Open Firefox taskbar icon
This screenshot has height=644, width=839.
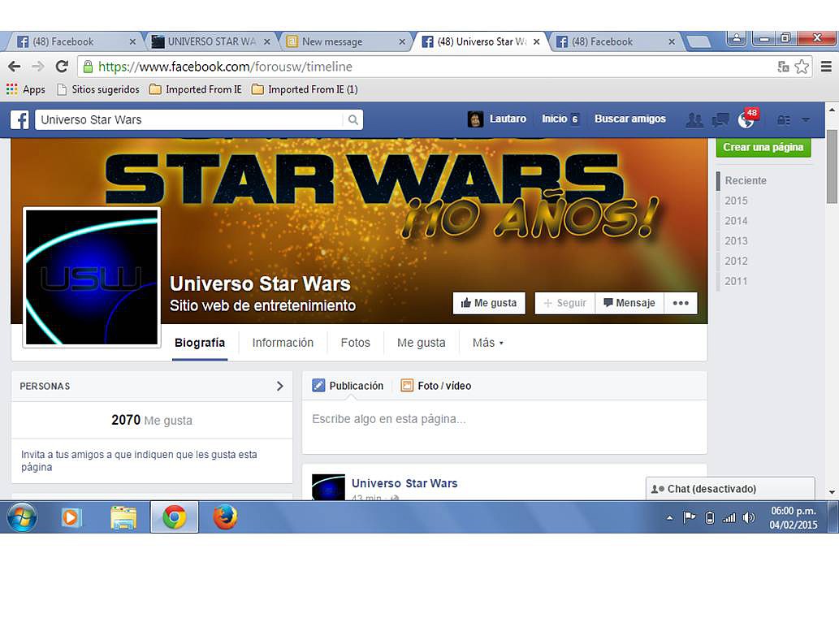click(x=225, y=517)
